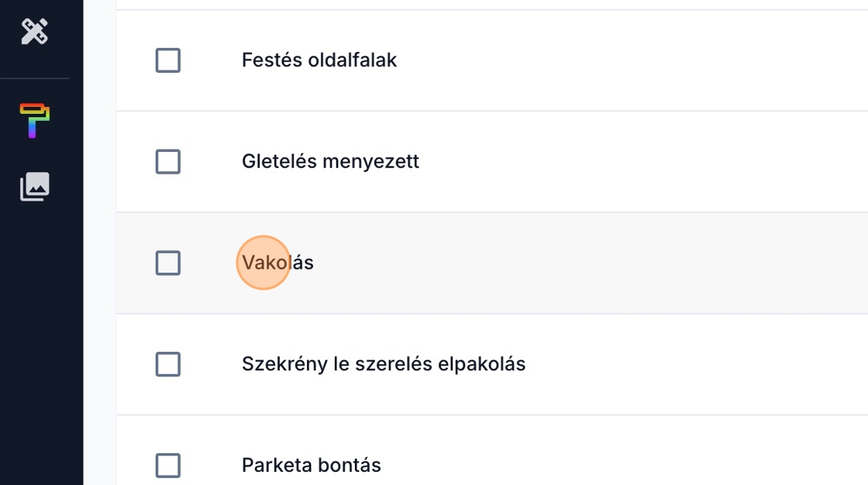Enable the Parketa bontás checkbox

tap(168, 466)
